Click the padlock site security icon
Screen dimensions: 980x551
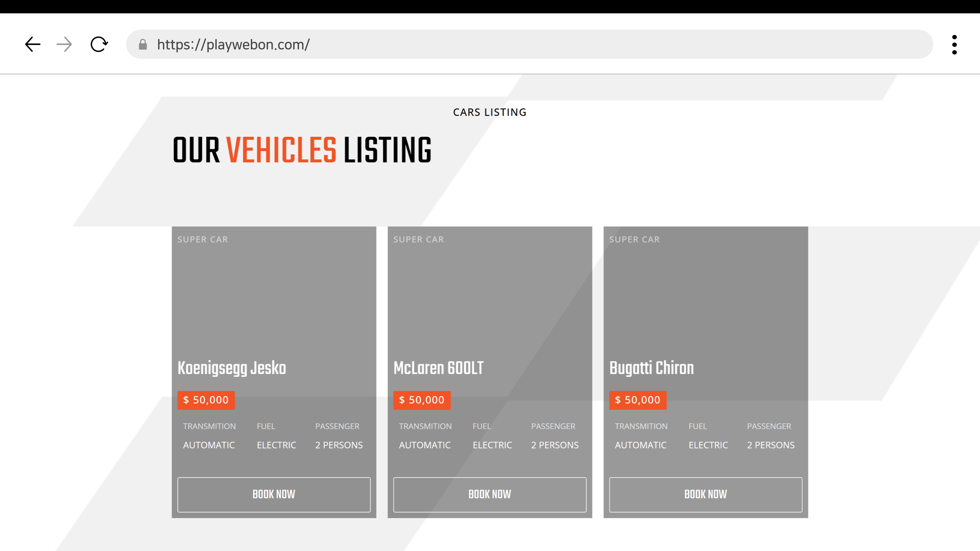[x=143, y=44]
